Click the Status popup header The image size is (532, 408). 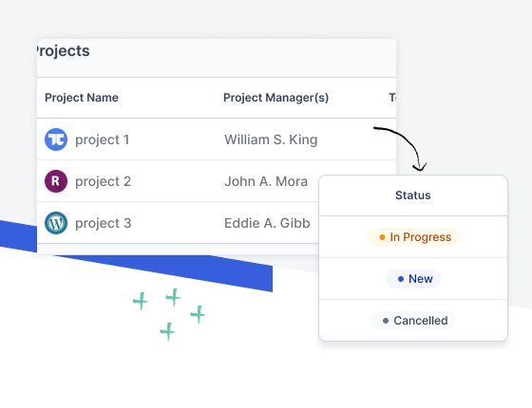[413, 195]
